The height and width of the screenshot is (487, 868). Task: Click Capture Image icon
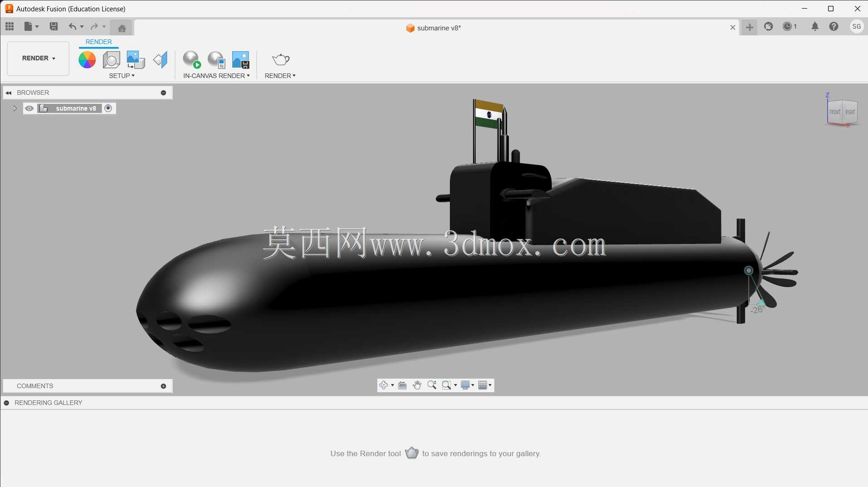click(241, 59)
